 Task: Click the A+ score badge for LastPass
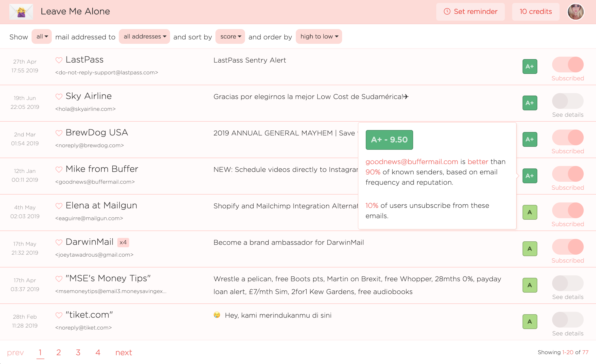(530, 66)
